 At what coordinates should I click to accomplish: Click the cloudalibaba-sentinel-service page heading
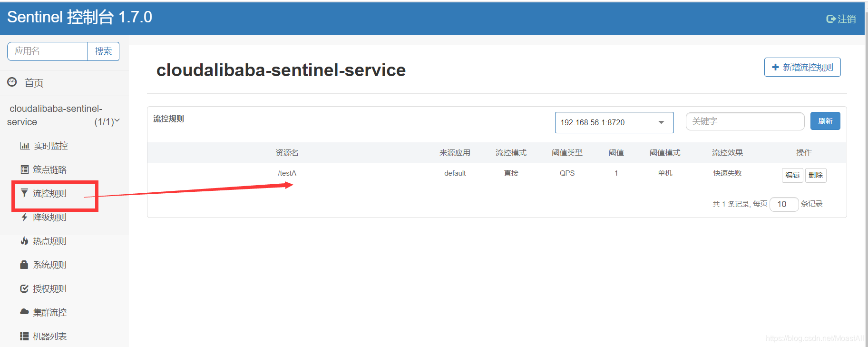281,70
